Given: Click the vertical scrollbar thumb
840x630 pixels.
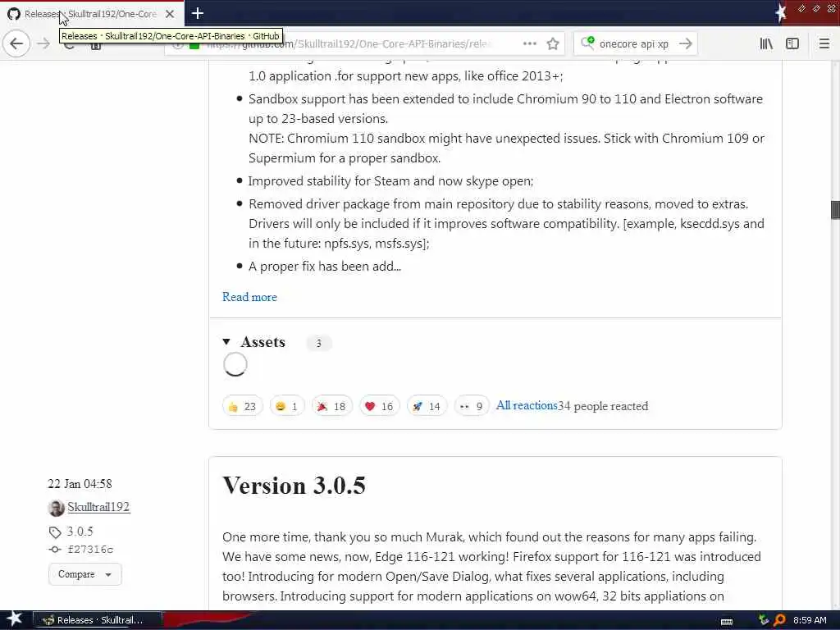Looking at the screenshot, I should (x=835, y=209).
